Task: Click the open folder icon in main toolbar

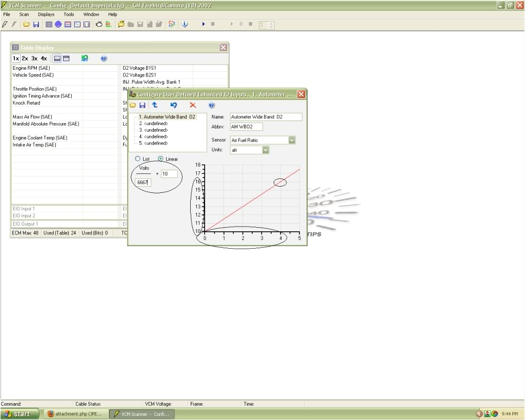Action: tap(26, 24)
